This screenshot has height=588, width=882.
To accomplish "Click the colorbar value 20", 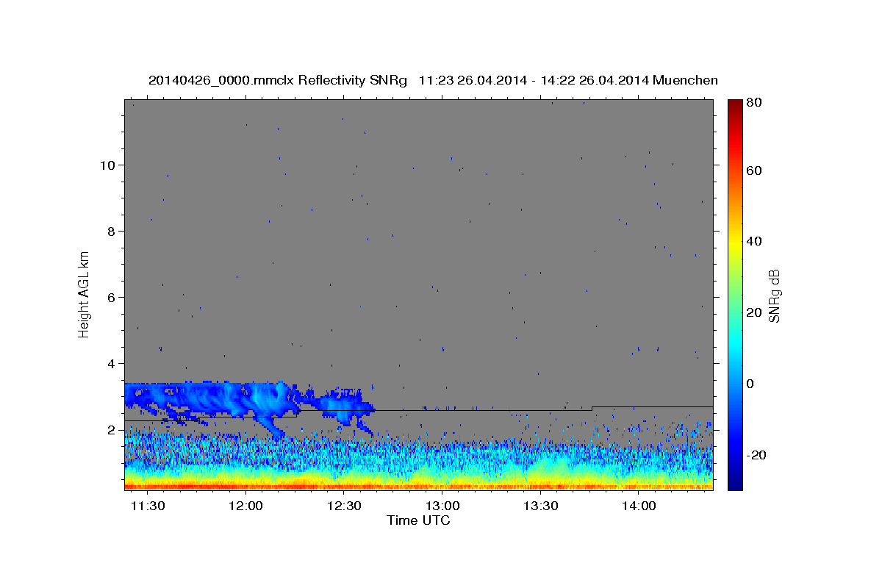I will point(753,312).
